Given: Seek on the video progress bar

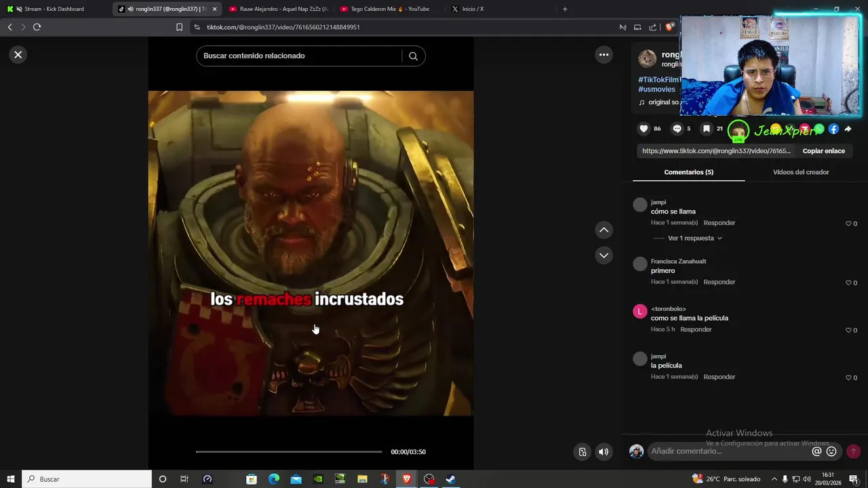Looking at the screenshot, I should (x=289, y=451).
